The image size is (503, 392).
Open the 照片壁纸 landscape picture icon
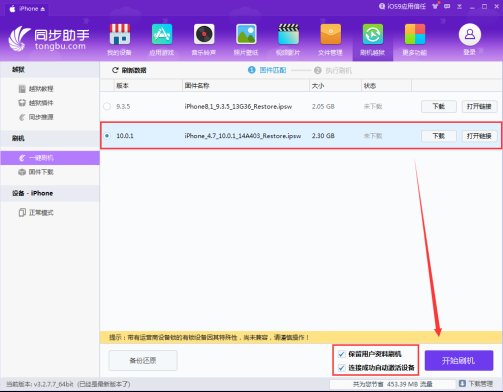(246, 34)
